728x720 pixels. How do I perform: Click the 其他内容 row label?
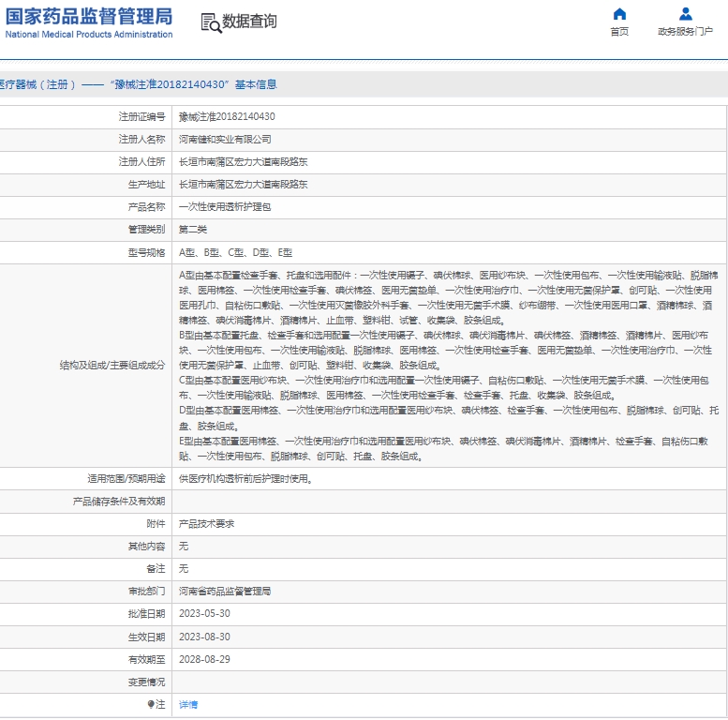click(147, 547)
